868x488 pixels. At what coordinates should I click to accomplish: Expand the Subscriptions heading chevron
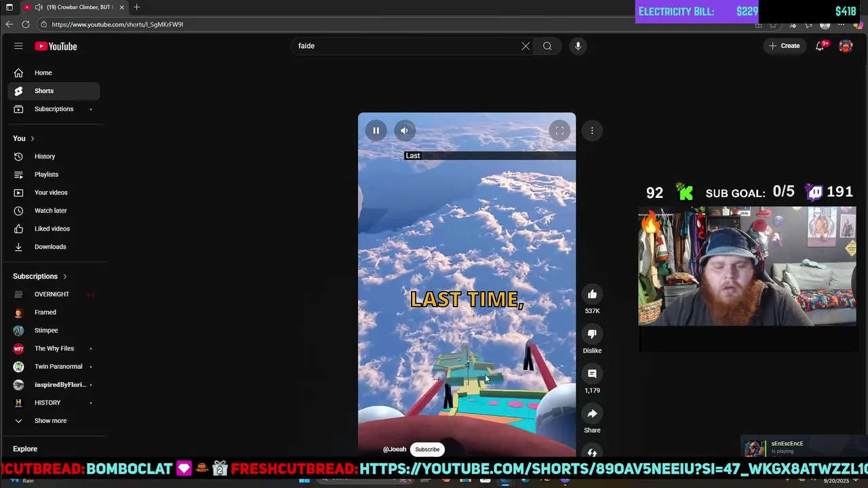click(x=65, y=277)
